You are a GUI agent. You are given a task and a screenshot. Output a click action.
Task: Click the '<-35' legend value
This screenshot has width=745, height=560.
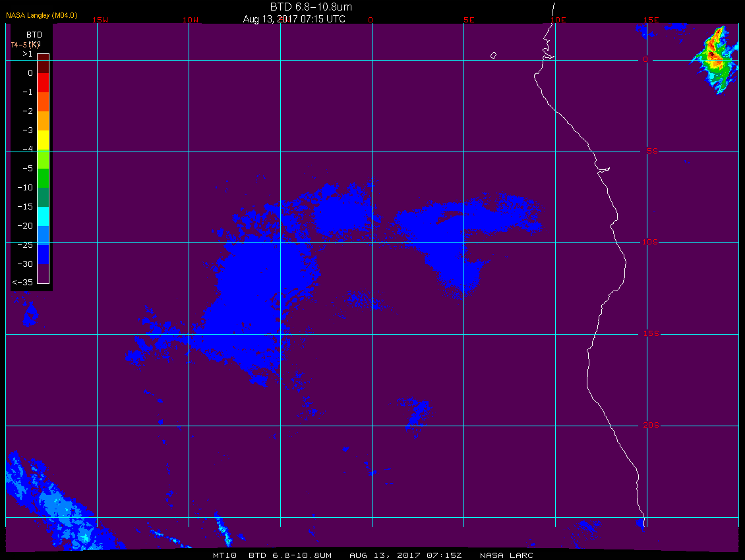tap(22, 283)
